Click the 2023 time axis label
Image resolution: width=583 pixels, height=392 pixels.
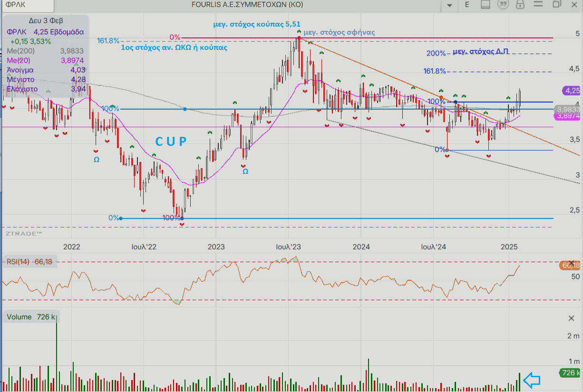pyautogui.click(x=216, y=247)
